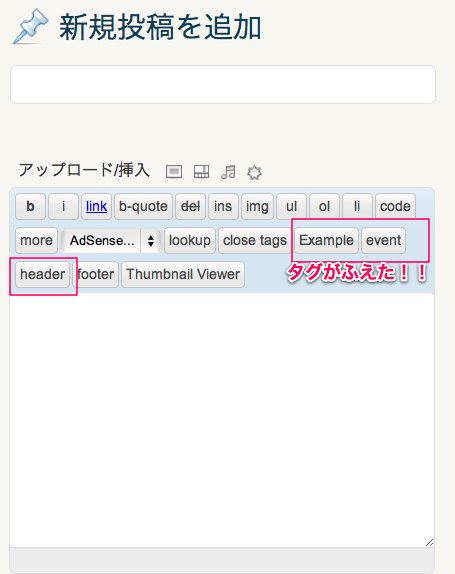Click the lookup button

190,240
